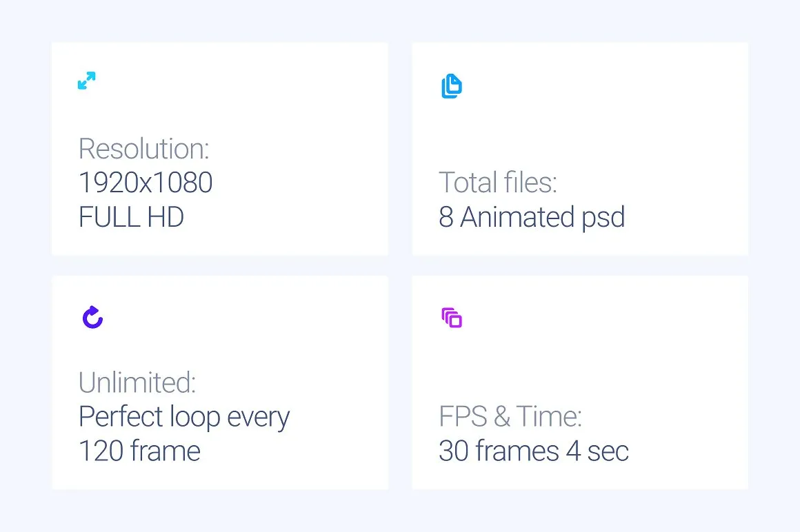Viewport: 800px width, 532px height.
Task: Click the "FPS & Time:" label
Action: pyautogui.click(x=510, y=417)
